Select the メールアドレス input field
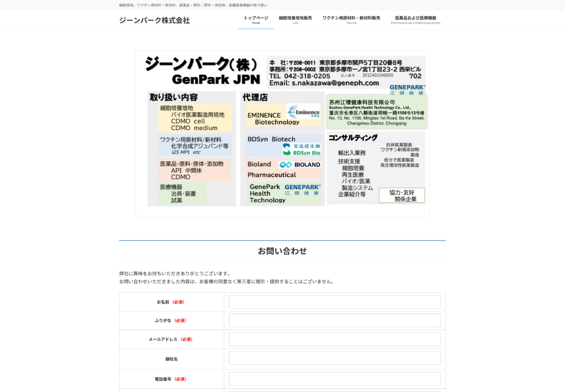Image resolution: width=565 pixels, height=392 pixels. click(x=335, y=339)
